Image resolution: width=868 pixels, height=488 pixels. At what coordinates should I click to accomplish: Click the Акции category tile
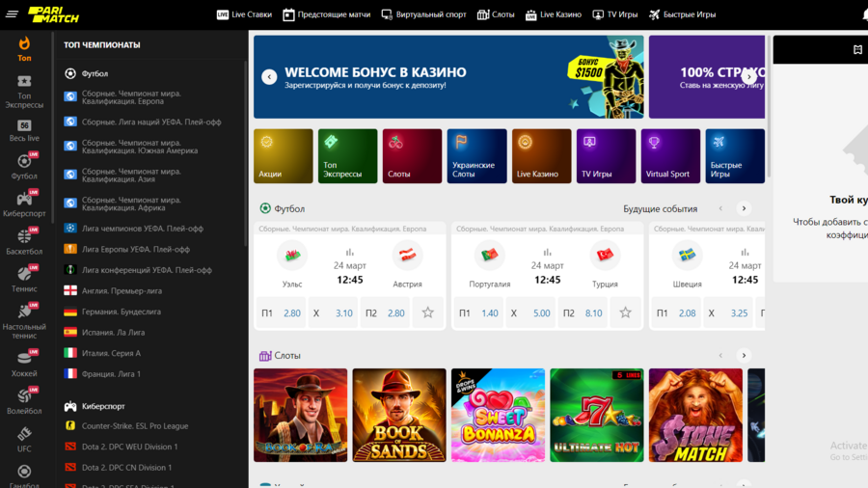coord(284,156)
